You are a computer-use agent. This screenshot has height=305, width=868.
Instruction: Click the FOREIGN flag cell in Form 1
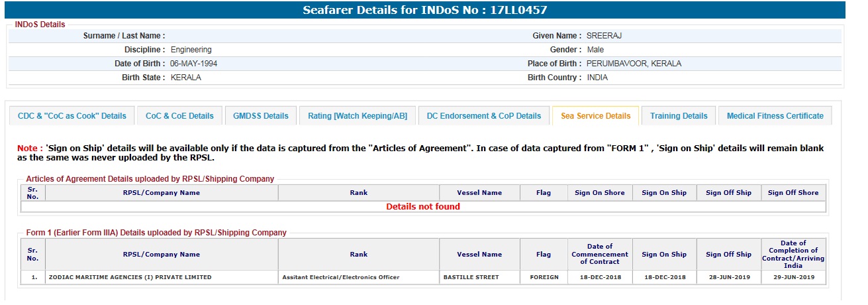click(543, 277)
